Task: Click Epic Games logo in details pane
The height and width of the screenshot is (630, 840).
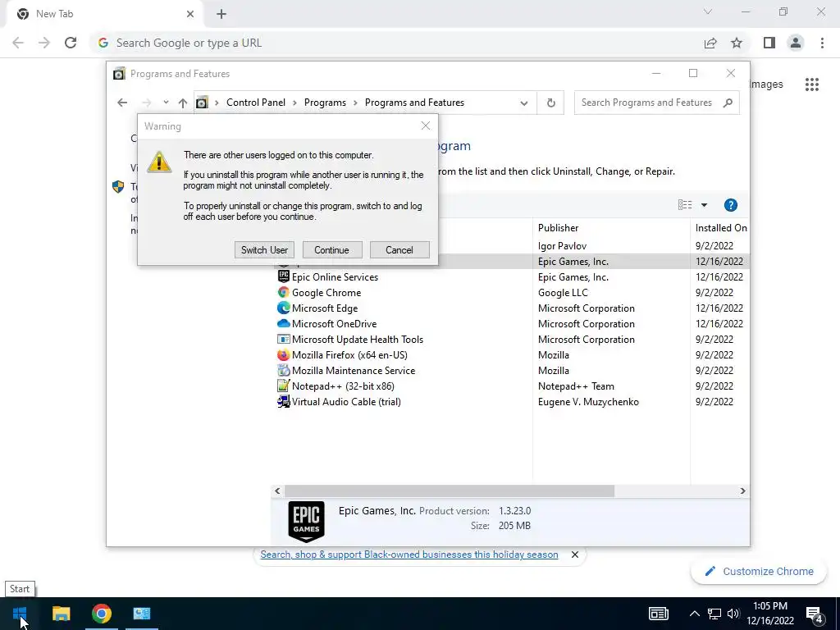Action: point(307,521)
